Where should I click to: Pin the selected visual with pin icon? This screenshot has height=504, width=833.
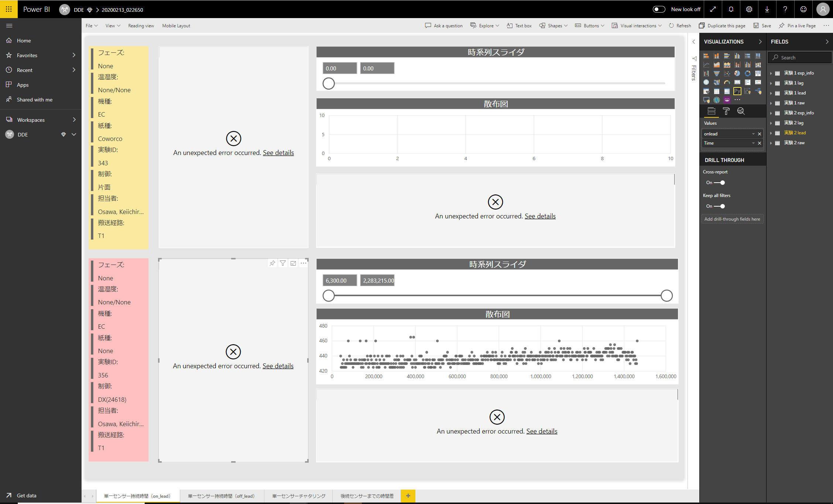coord(272,263)
